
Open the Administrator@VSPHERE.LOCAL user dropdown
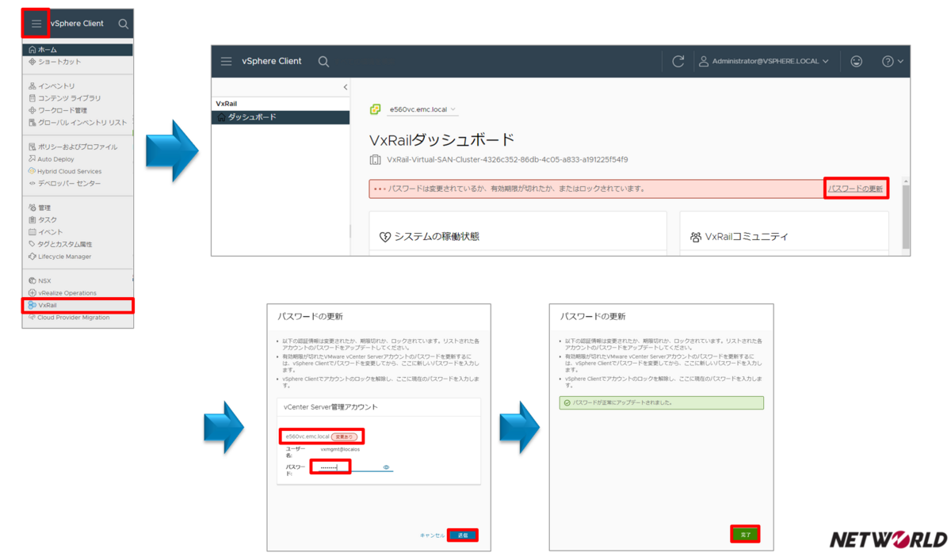(763, 61)
